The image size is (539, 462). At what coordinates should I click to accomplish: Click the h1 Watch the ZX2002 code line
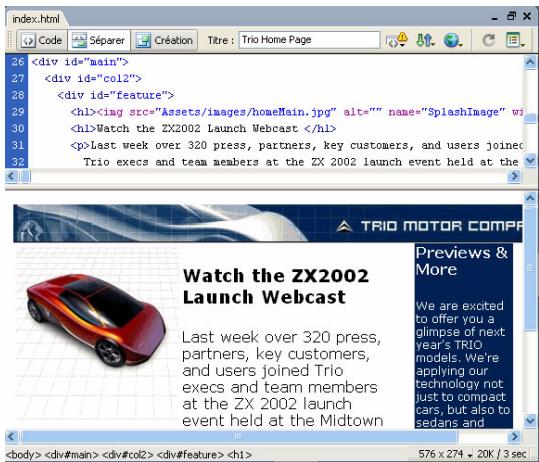(x=203, y=129)
